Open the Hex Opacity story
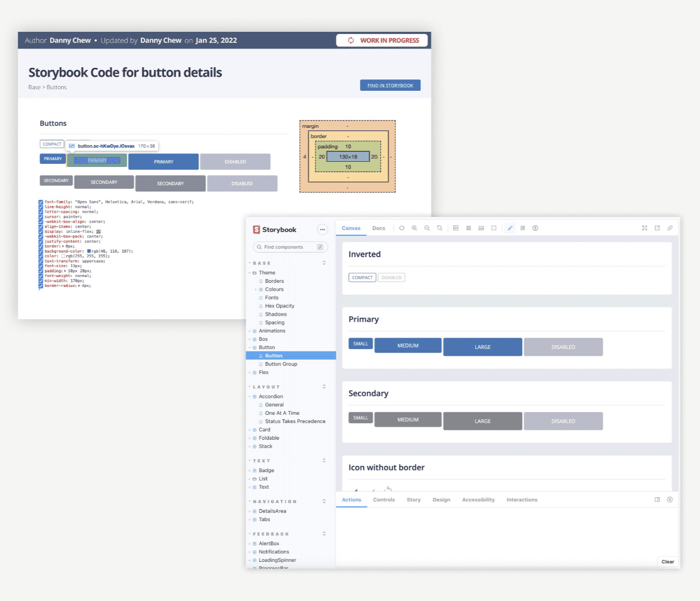Viewport: 700px width, 601px height. 280,306
